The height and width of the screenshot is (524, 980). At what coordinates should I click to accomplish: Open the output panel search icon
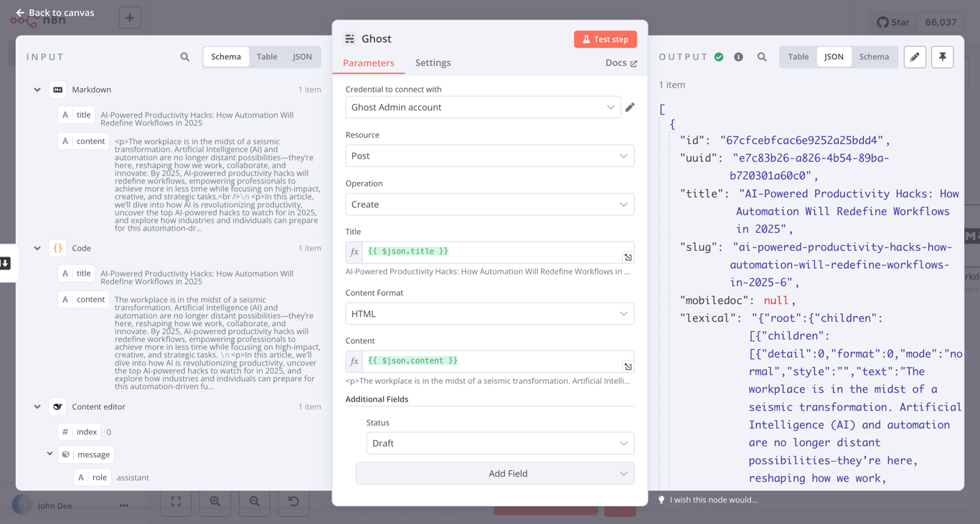(762, 56)
